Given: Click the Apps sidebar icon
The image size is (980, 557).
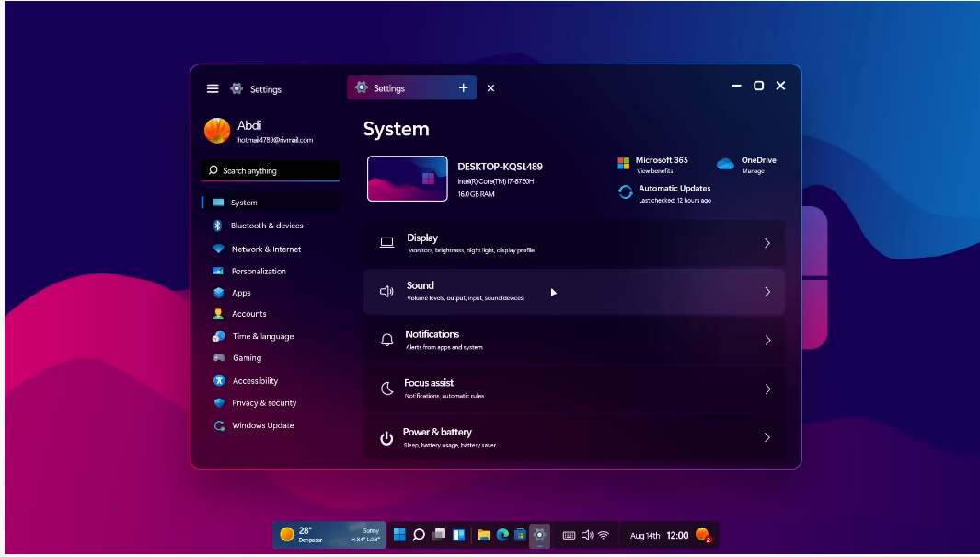Looking at the screenshot, I should [218, 293].
